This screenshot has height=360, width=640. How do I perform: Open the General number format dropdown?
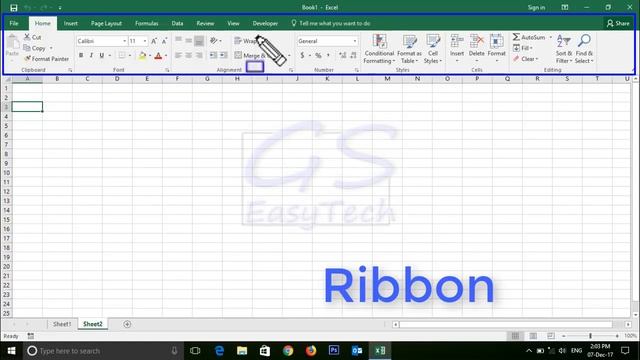tap(355, 41)
